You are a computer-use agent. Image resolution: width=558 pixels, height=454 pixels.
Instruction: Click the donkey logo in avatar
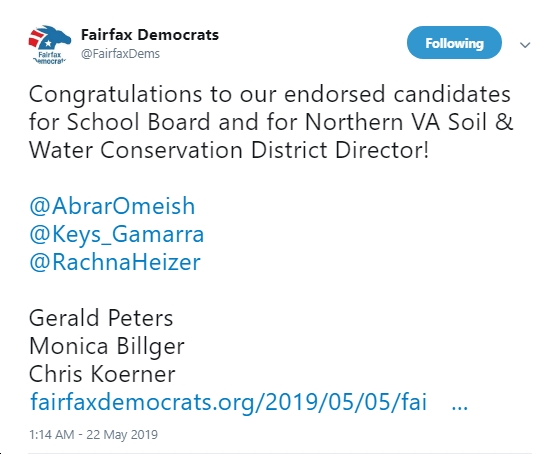51,37
